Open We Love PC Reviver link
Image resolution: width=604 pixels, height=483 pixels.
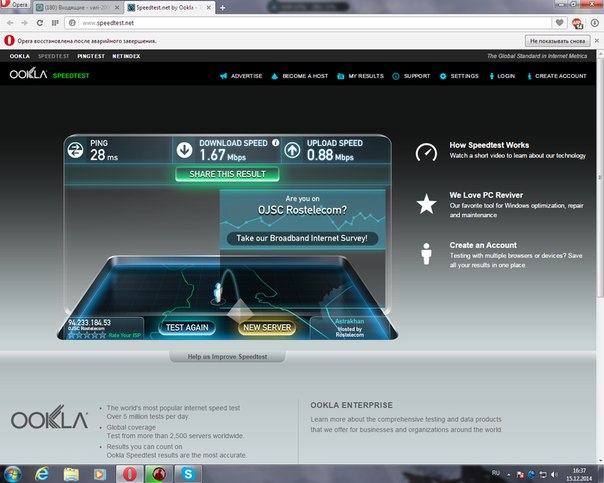486,195
